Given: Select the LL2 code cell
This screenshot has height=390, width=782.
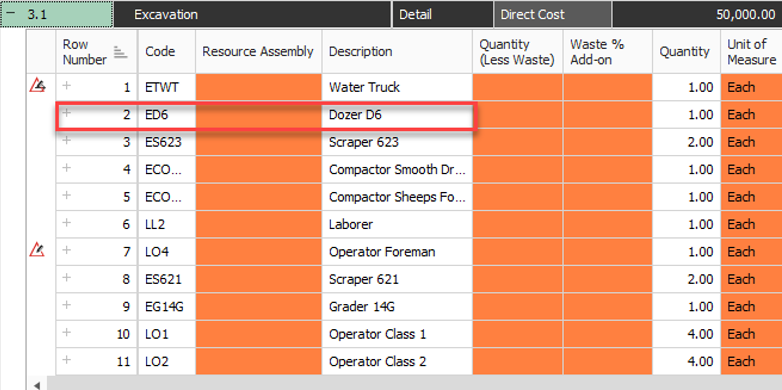Looking at the screenshot, I should point(167,224).
